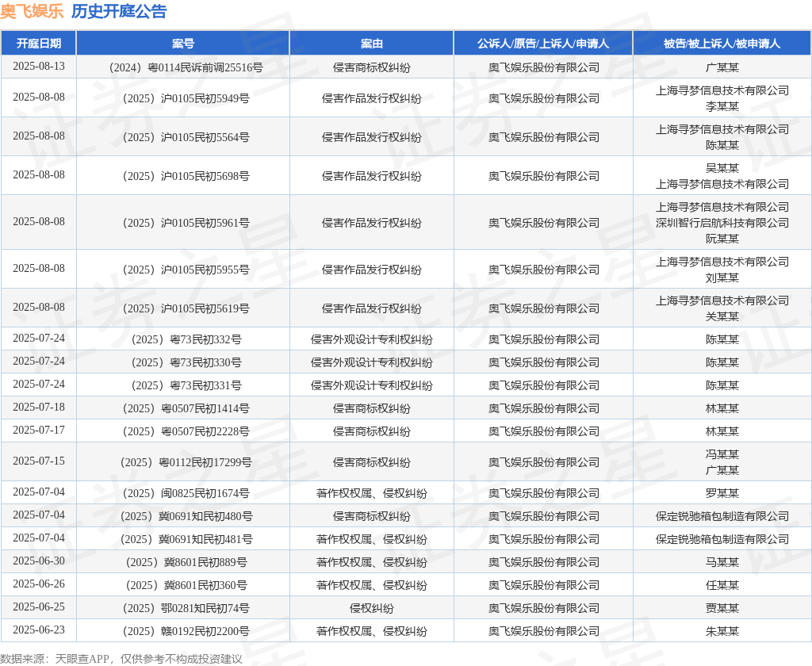The width and height of the screenshot is (812, 666).
Task: Click 著作权权属、侵权纠纷 in the 2025-06-30 row
Action: [371, 562]
